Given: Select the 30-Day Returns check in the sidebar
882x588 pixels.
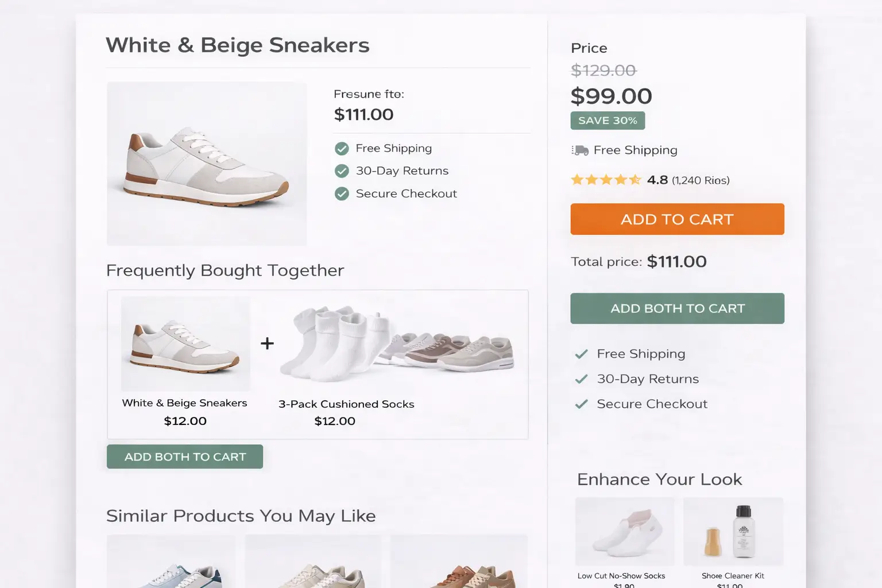Looking at the screenshot, I should [x=582, y=379].
